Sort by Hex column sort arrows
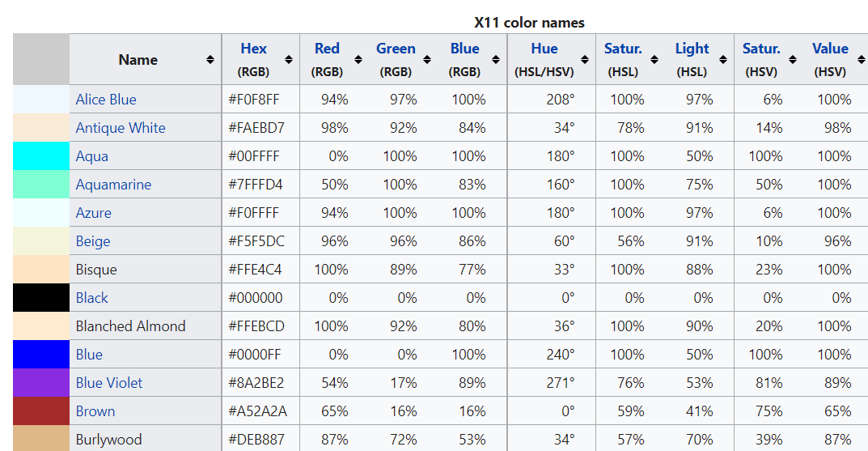 [289, 60]
